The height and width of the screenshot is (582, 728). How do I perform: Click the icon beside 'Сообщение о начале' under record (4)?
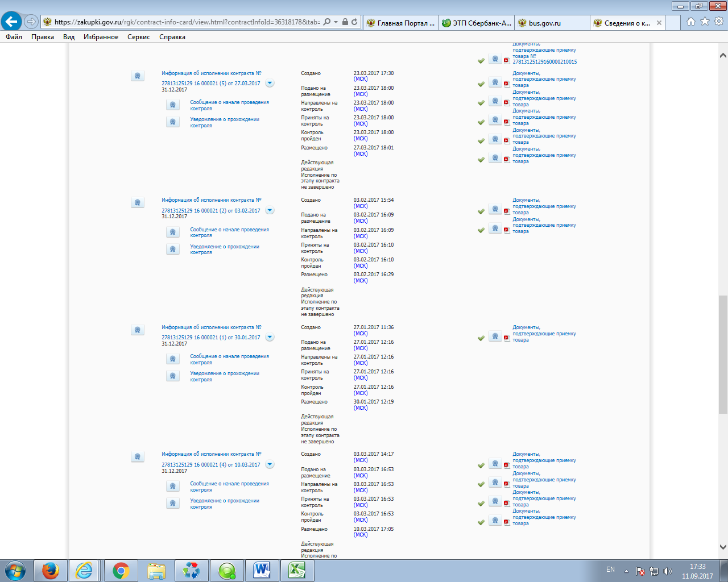pos(173,486)
